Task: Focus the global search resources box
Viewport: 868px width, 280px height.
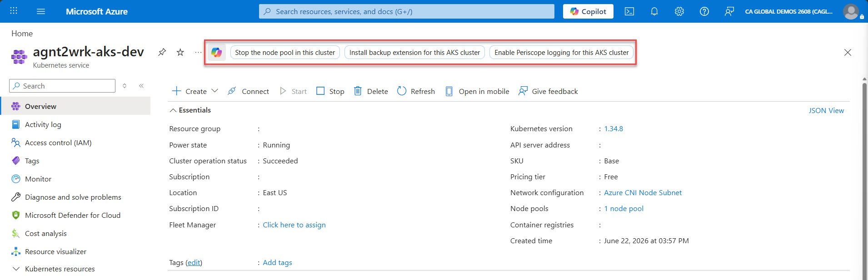Action: click(407, 11)
